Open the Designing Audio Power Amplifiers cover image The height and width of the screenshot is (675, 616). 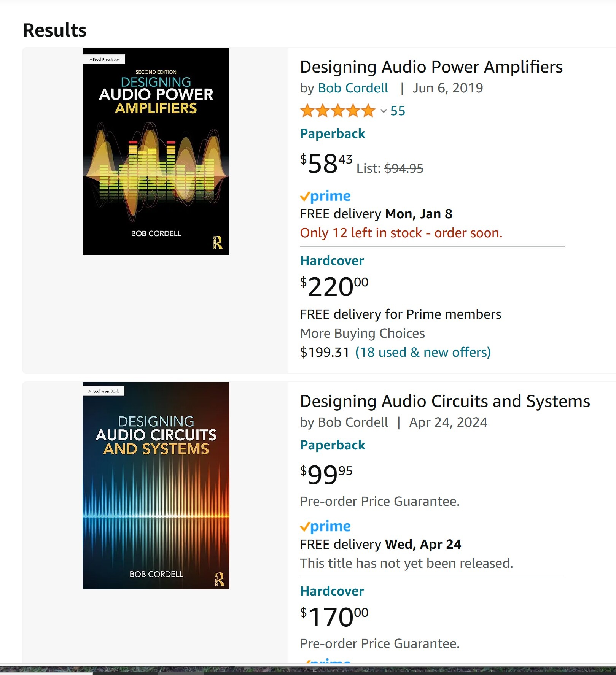[156, 151]
